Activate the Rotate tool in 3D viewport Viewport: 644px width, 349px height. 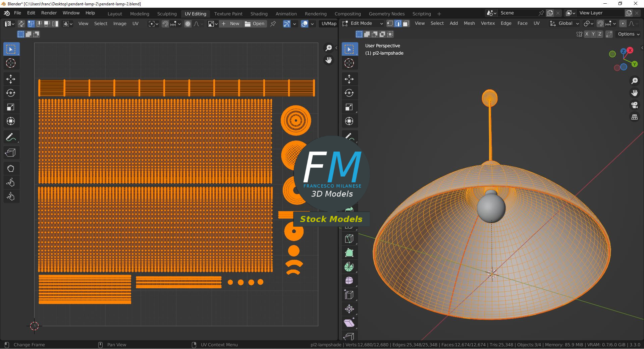click(x=349, y=93)
